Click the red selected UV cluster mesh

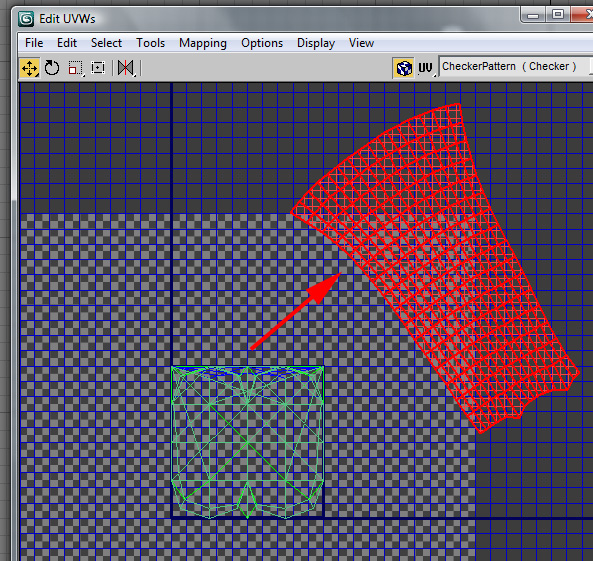(435, 265)
